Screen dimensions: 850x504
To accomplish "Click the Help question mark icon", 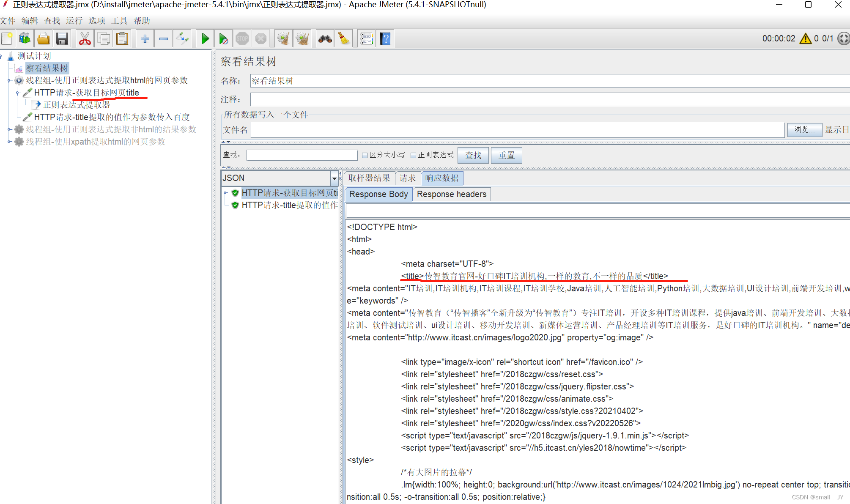I will [385, 39].
